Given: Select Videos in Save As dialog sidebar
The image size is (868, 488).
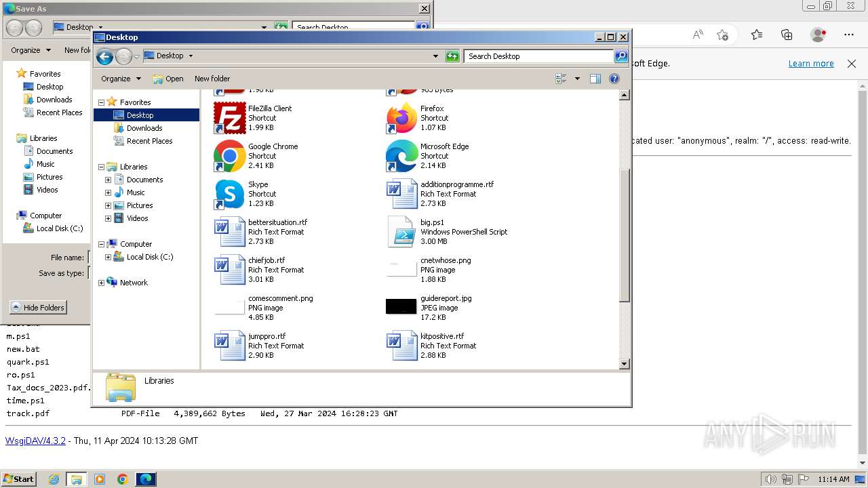Looking at the screenshot, I should (x=47, y=190).
